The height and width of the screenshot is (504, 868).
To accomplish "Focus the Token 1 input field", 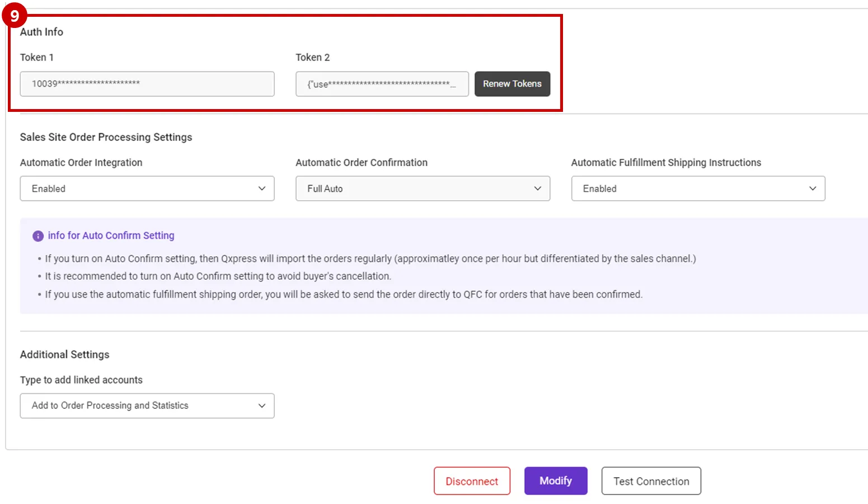I will pos(147,84).
